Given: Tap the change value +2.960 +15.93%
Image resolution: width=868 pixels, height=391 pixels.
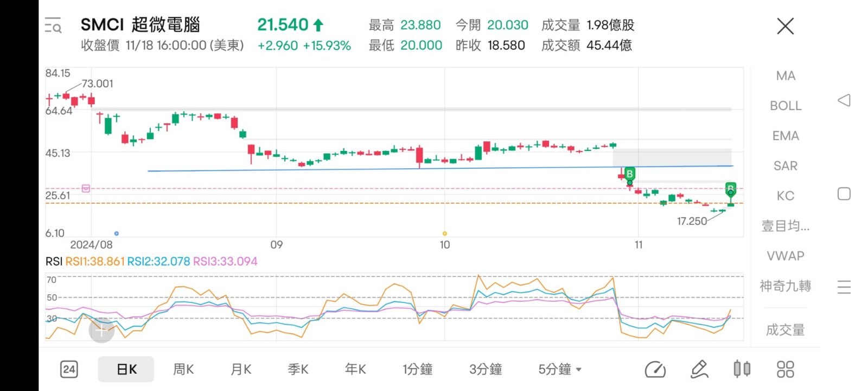Looking at the screenshot, I should 304,46.
